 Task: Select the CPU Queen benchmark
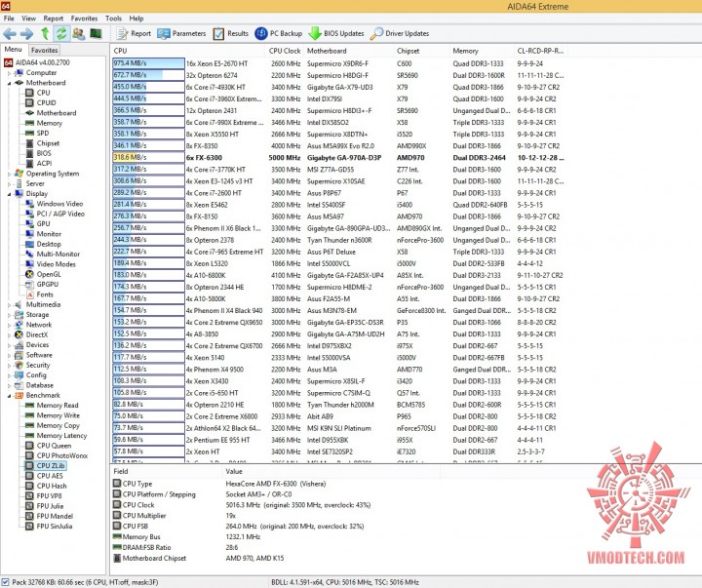tap(54, 446)
